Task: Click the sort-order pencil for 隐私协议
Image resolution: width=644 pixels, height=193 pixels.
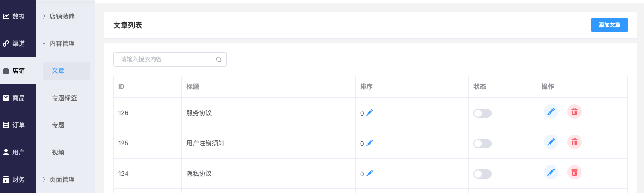Action: [x=370, y=173]
